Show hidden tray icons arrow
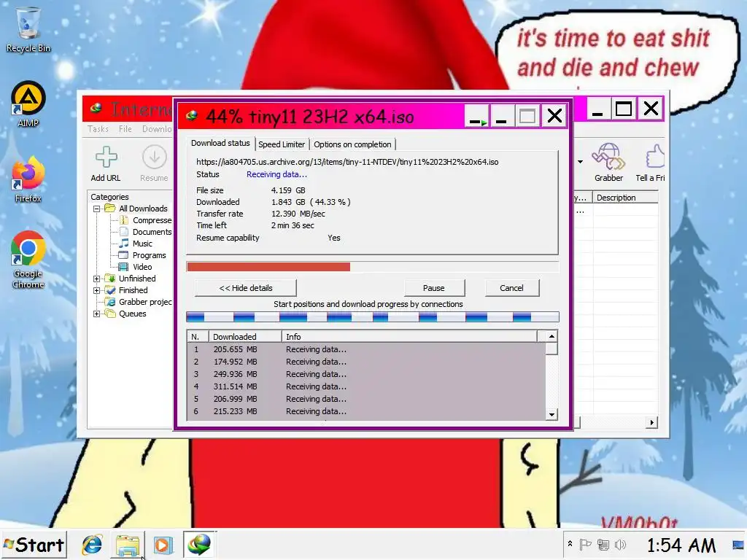This screenshot has height=560, width=747. tap(570, 543)
